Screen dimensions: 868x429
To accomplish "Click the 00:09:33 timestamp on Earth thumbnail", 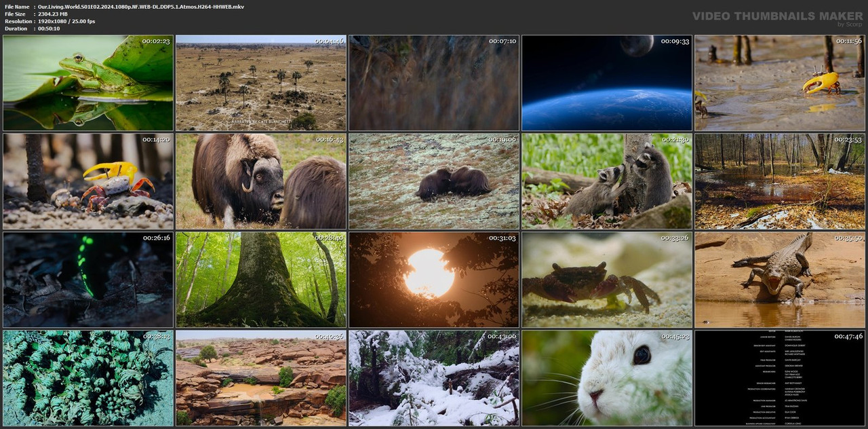I will coord(675,41).
